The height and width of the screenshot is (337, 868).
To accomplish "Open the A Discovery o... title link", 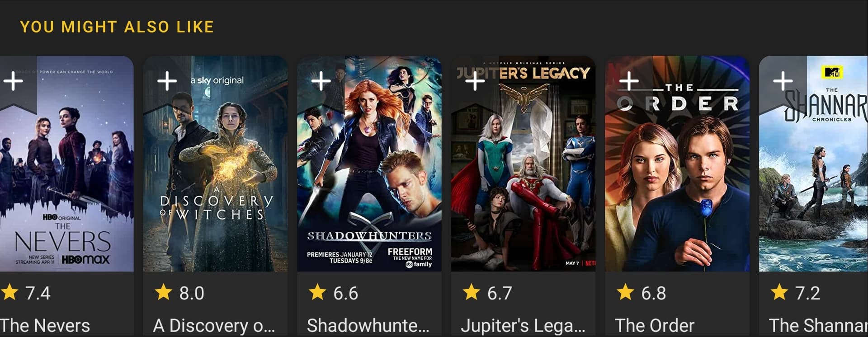I will coord(214,325).
